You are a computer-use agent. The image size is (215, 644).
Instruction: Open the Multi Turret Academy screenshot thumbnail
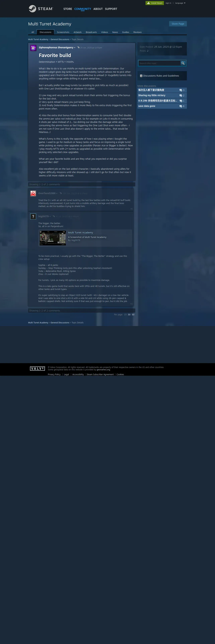pyautogui.click(x=53, y=238)
